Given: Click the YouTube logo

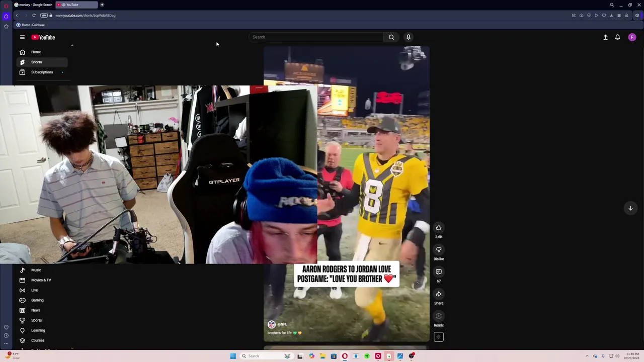Looking at the screenshot, I should (x=43, y=37).
